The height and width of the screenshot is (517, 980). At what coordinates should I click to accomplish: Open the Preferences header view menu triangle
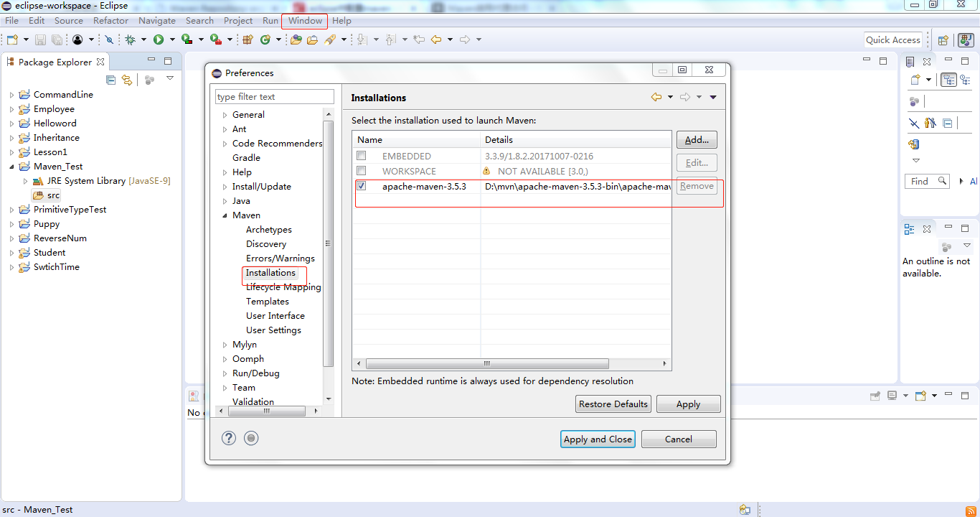pyautogui.click(x=713, y=98)
